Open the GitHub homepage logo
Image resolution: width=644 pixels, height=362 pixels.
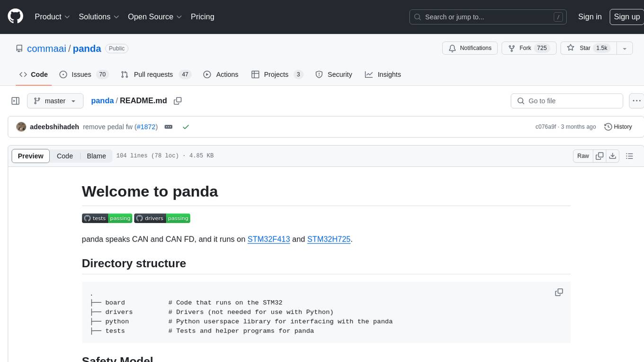15,17
